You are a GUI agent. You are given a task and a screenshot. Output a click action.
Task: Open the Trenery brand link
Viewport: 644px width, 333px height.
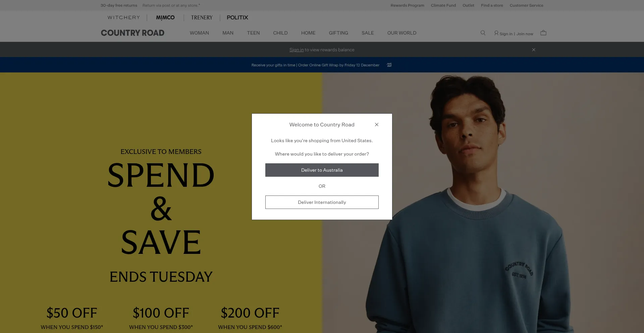[202, 17]
